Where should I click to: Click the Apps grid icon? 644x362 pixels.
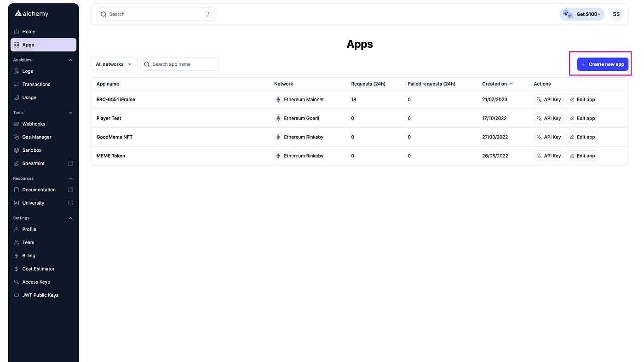click(17, 45)
